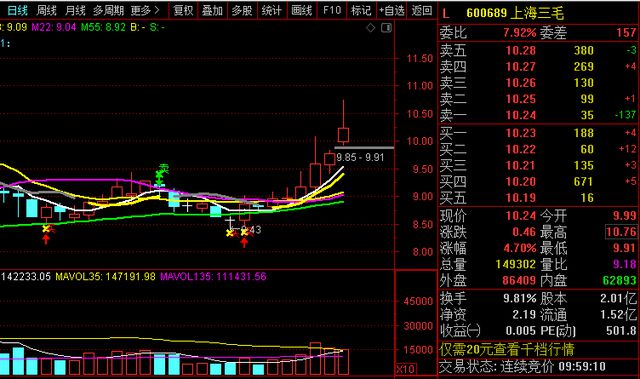Open the 统计 statistics tool
Viewport: 640px width, 379px height.
point(272,10)
